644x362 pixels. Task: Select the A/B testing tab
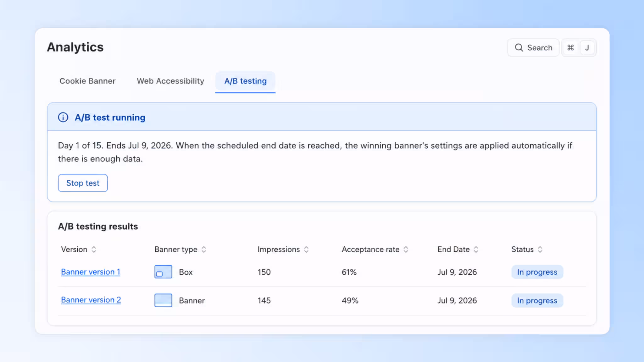point(245,81)
